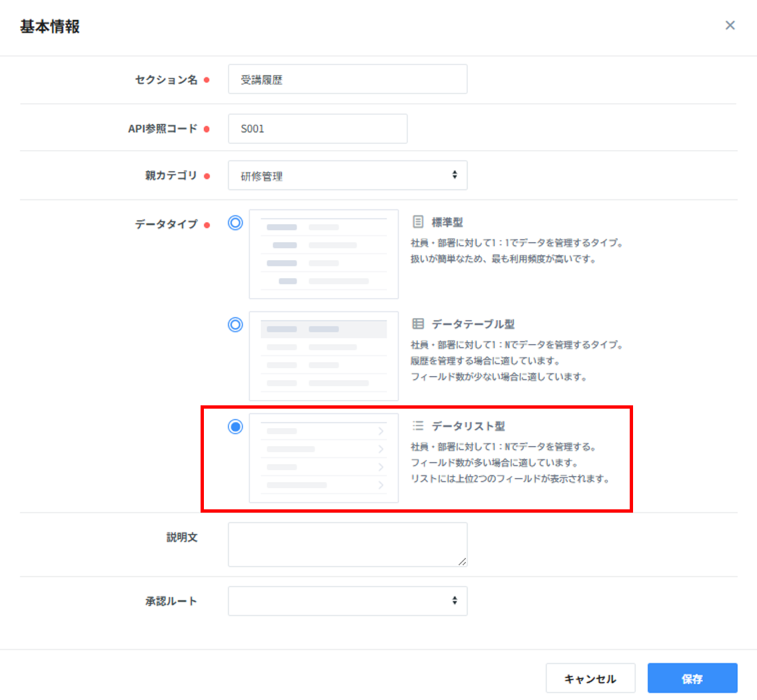The height and width of the screenshot is (700, 757).
Task: Expand the 承認ルート dropdown
Action: click(x=347, y=601)
